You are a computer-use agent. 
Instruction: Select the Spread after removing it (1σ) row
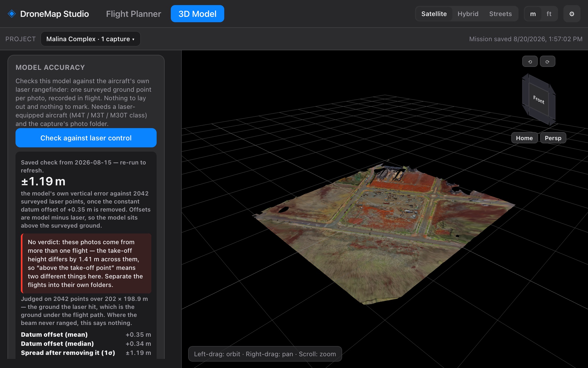pyautogui.click(x=86, y=353)
